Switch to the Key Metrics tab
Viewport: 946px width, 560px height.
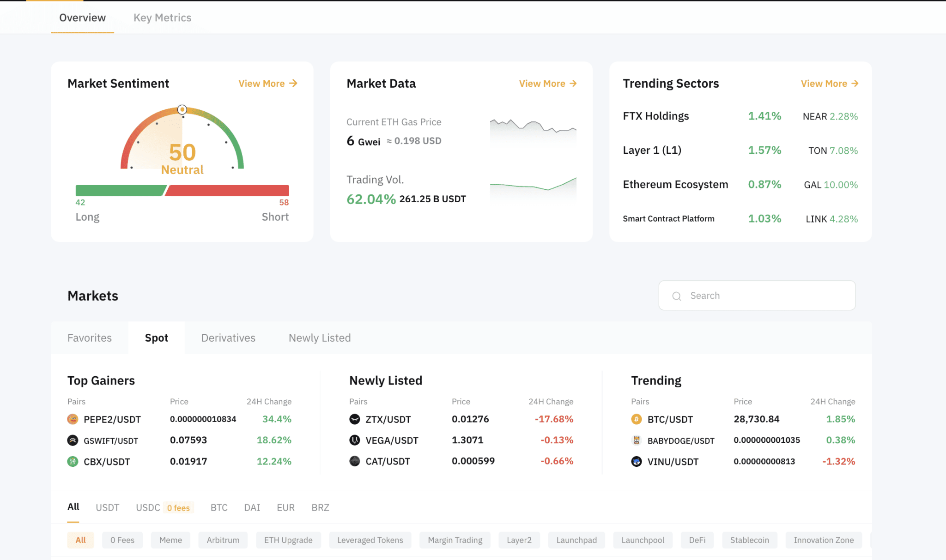point(162,18)
